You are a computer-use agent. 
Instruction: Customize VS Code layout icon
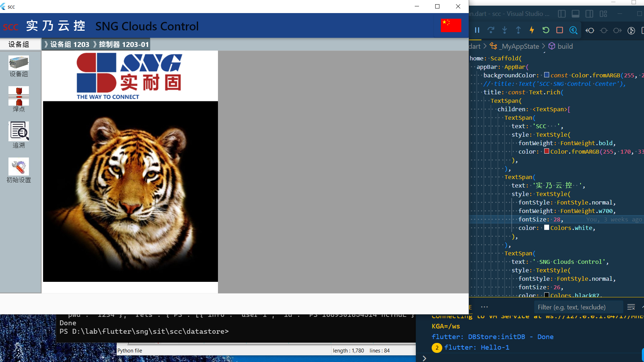point(603,14)
